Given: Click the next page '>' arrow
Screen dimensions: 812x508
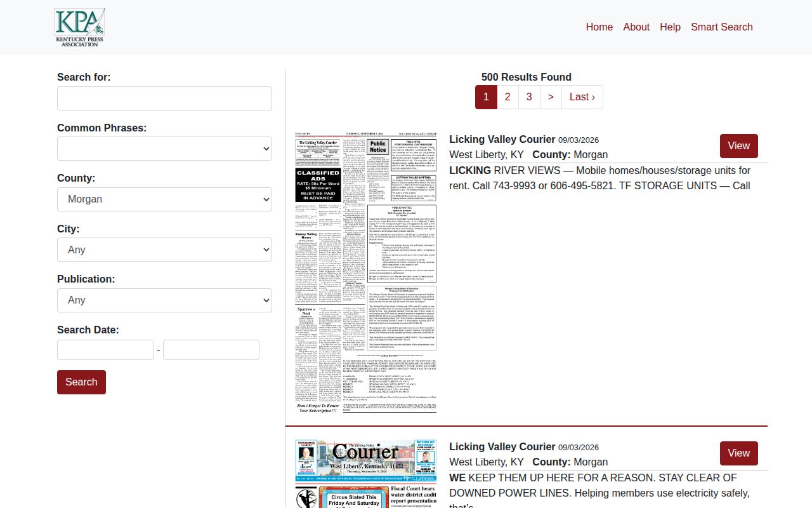Looking at the screenshot, I should [x=551, y=97].
